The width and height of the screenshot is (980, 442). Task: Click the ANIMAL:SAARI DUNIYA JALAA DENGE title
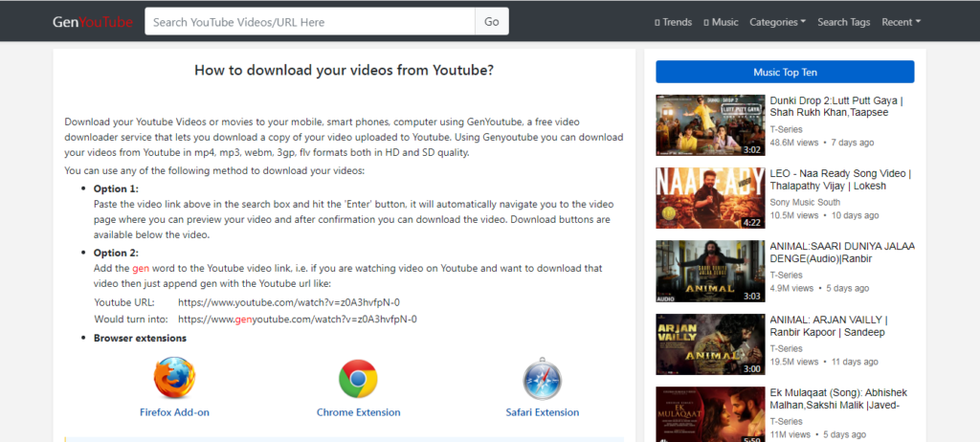[x=842, y=253]
